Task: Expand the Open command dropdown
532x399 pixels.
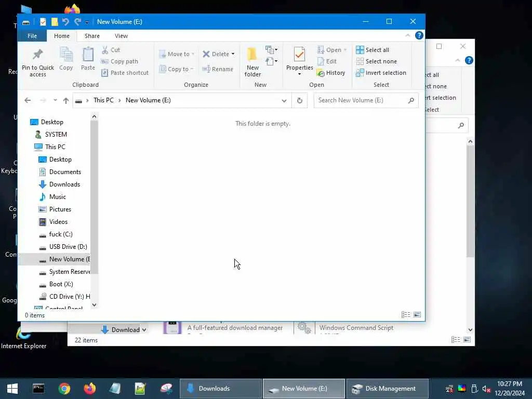Action: 345,50
